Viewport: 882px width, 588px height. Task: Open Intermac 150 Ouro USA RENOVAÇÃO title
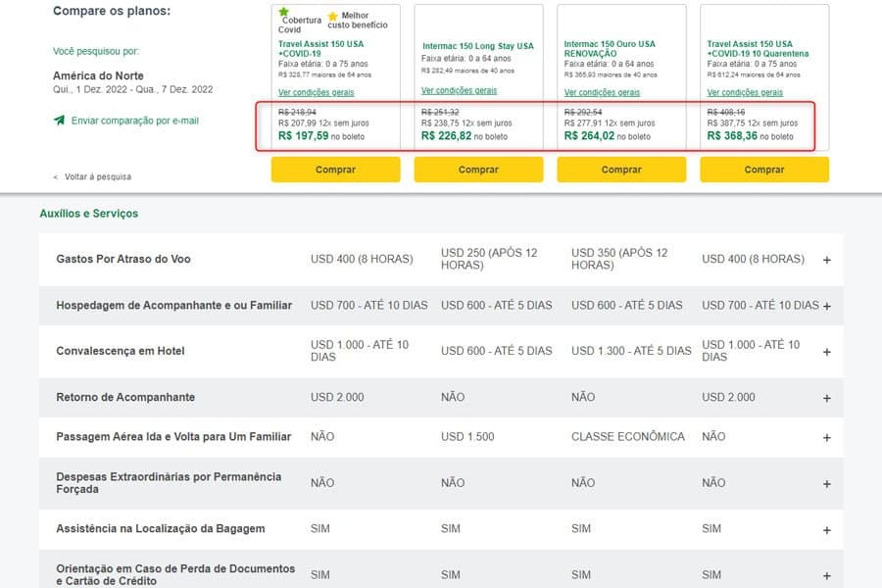pos(610,48)
